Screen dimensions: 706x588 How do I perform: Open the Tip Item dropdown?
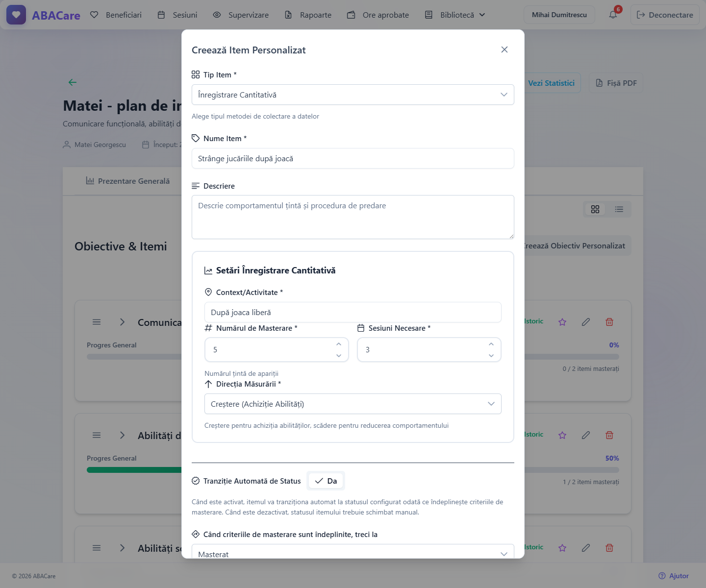[353, 95]
